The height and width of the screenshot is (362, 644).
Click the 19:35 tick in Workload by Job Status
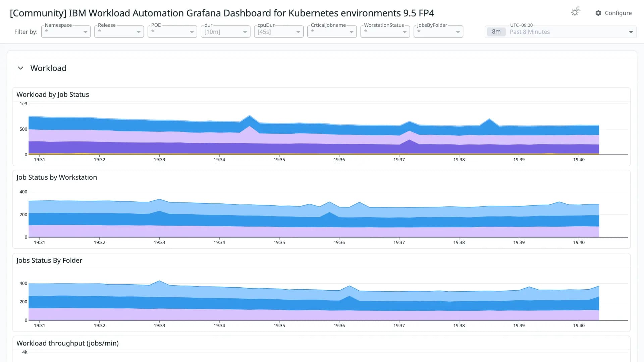(x=279, y=160)
